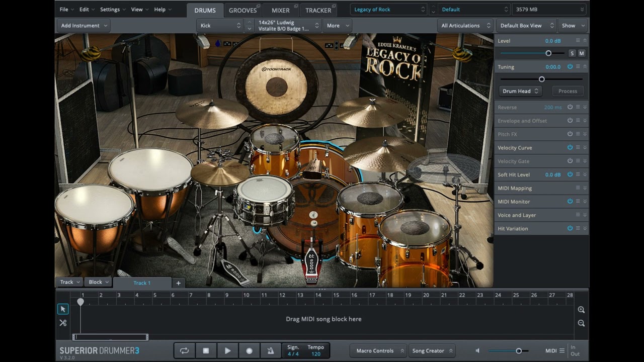
Task: Open the Settings menu
Action: pos(113,10)
